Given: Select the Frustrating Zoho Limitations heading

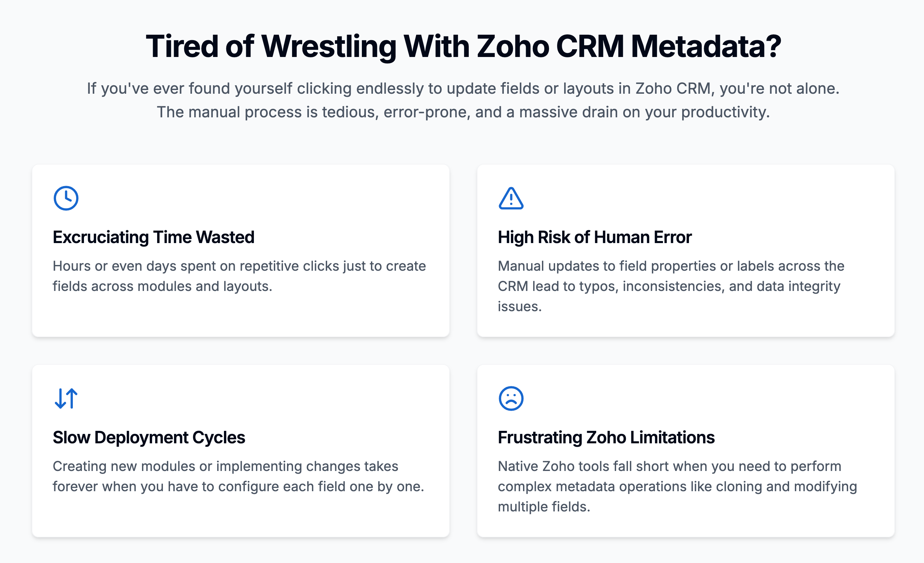Looking at the screenshot, I should pos(606,438).
